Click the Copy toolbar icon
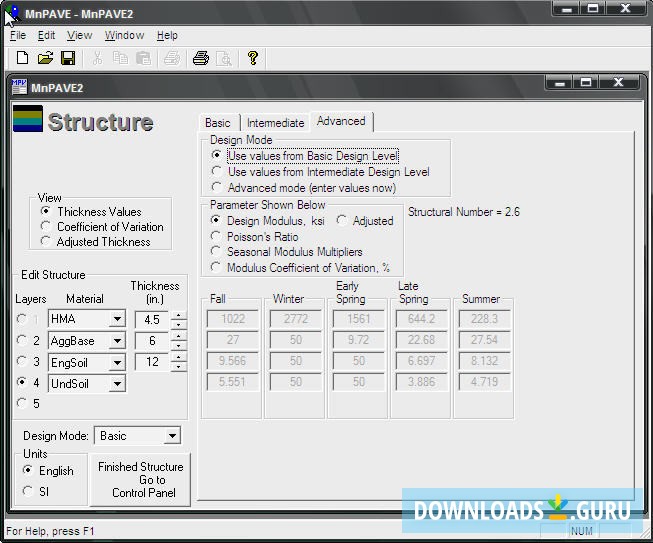This screenshot has height=543, width=653. [120, 58]
